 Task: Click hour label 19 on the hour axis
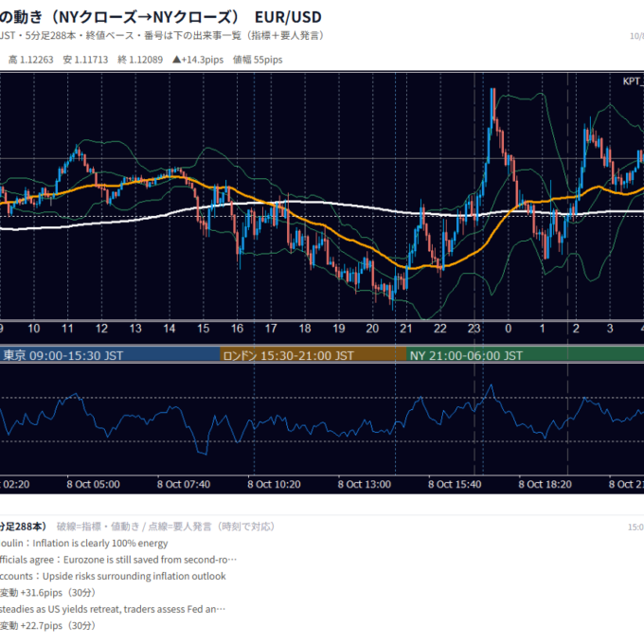[x=339, y=329]
